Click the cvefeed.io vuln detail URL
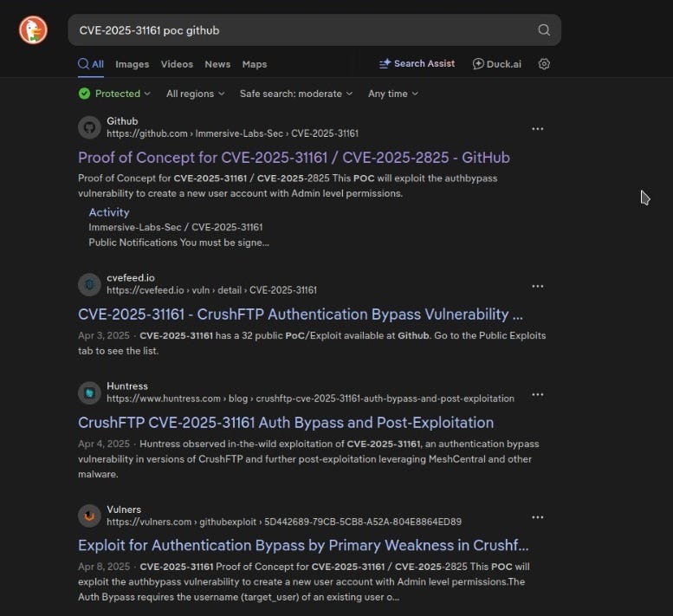This screenshot has height=616, width=673. tap(211, 290)
